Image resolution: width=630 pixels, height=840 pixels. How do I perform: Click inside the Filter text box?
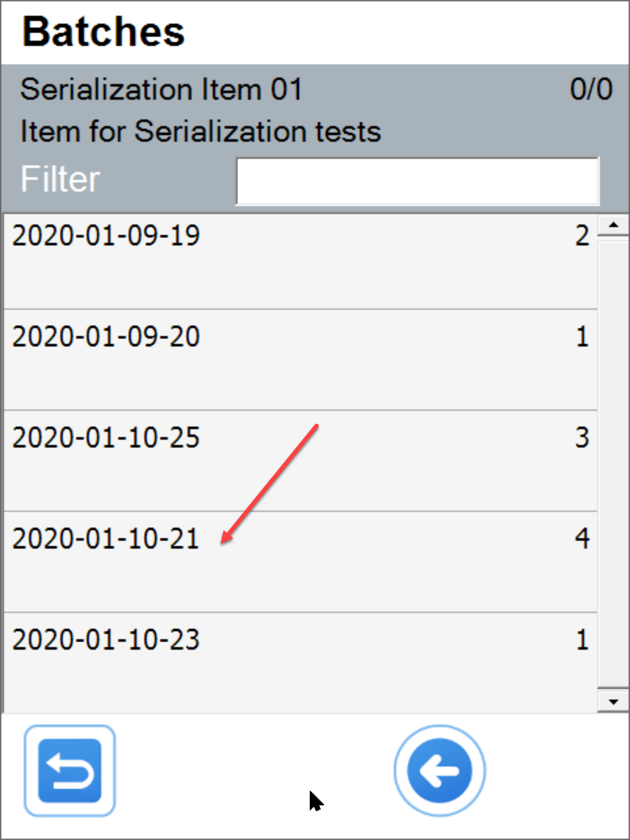(417, 181)
